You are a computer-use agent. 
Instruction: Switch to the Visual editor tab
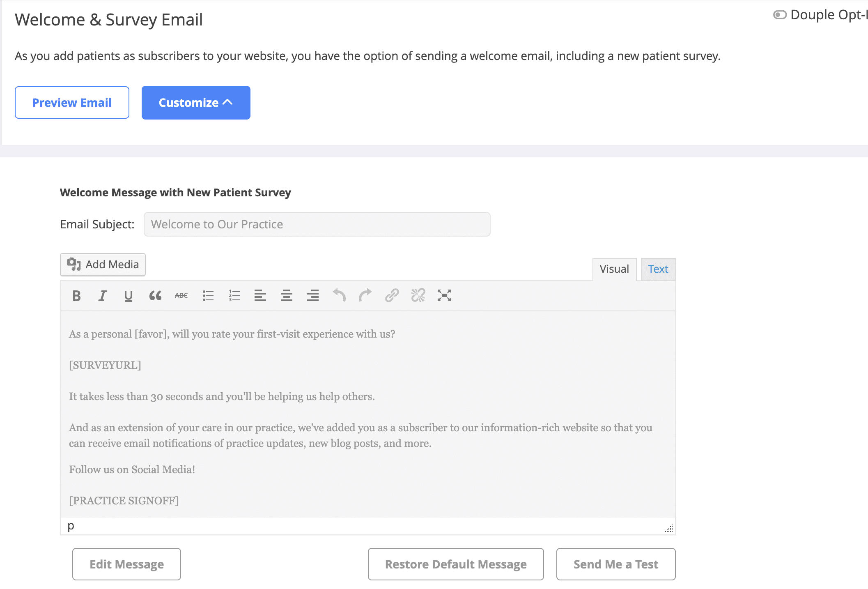pos(614,269)
